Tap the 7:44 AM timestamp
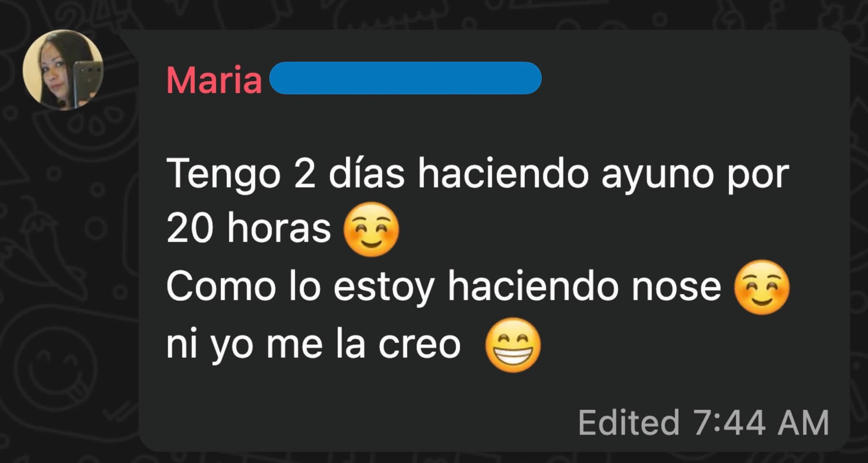The width and height of the screenshot is (868, 463). coord(761,422)
